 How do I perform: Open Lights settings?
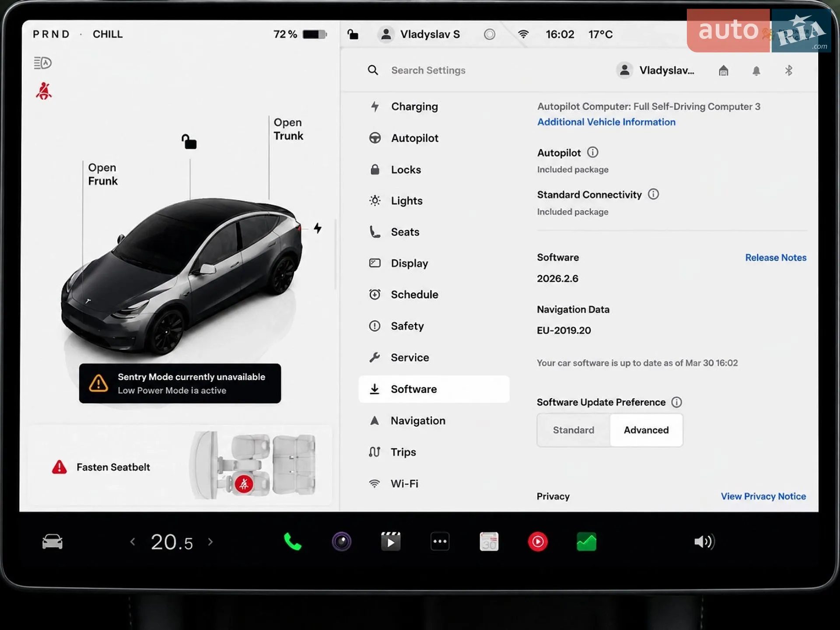[434, 200]
